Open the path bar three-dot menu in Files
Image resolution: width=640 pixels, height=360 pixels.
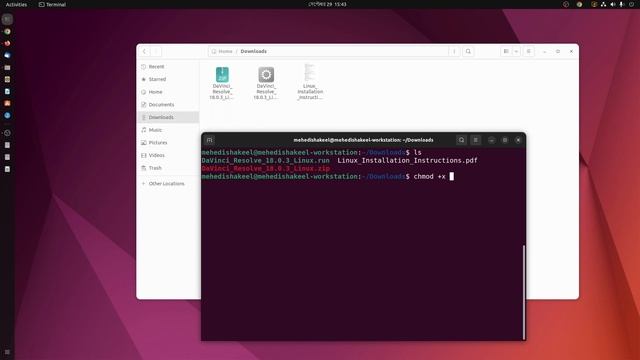click(454, 51)
